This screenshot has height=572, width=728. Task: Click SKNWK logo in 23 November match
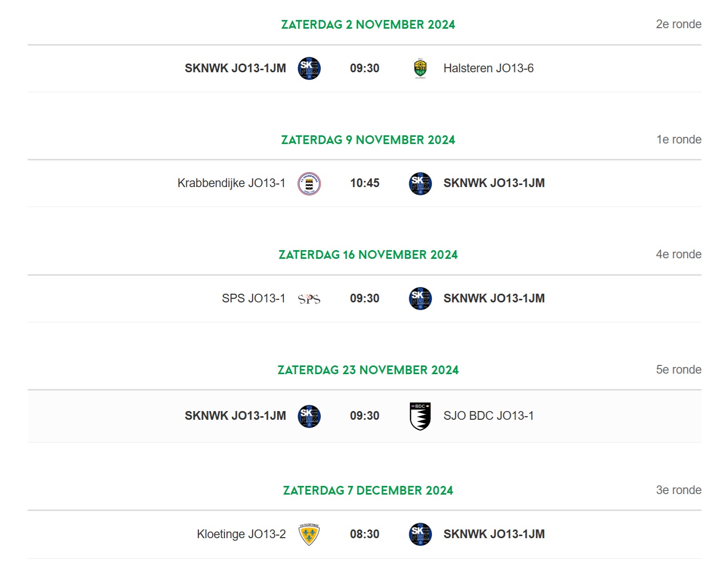(x=309, y=416)
